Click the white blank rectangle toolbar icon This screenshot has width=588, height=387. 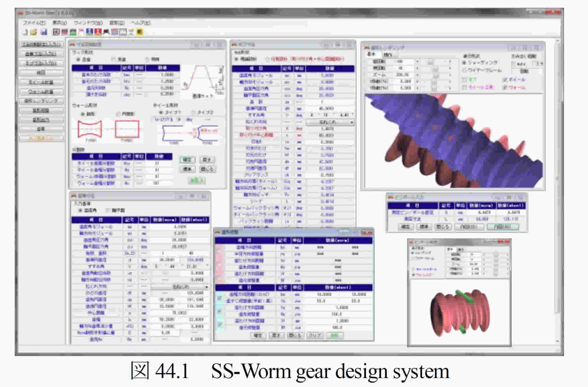coord(123,32)
